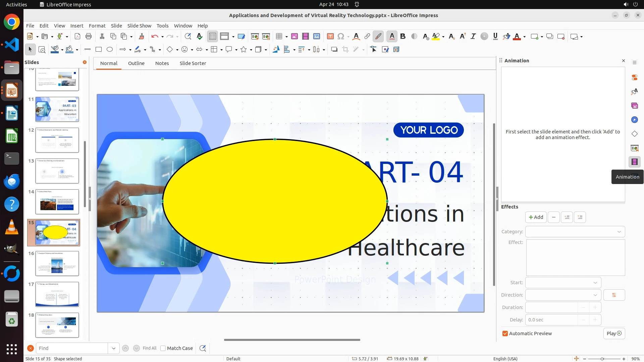
Task: Toggle the Display Grid button
Action: tap(213, 37)
